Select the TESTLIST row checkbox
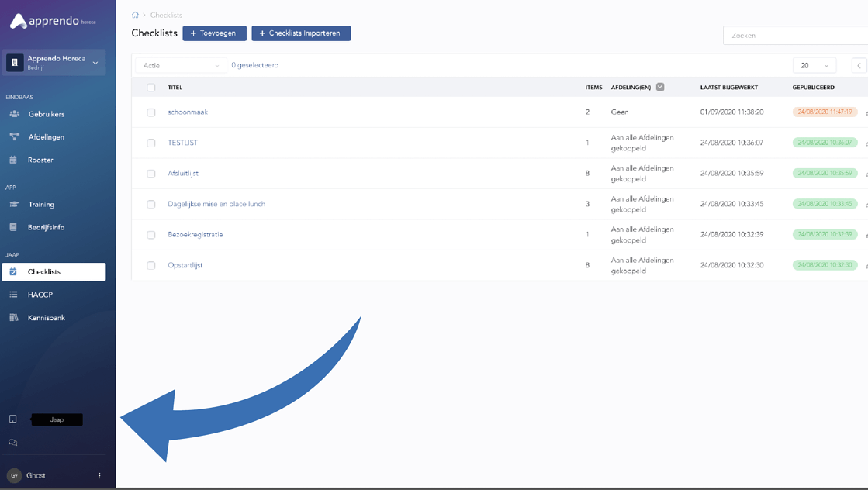Viewport: 868px width, 490px height. pyautogui.click(x=151, y=143)
